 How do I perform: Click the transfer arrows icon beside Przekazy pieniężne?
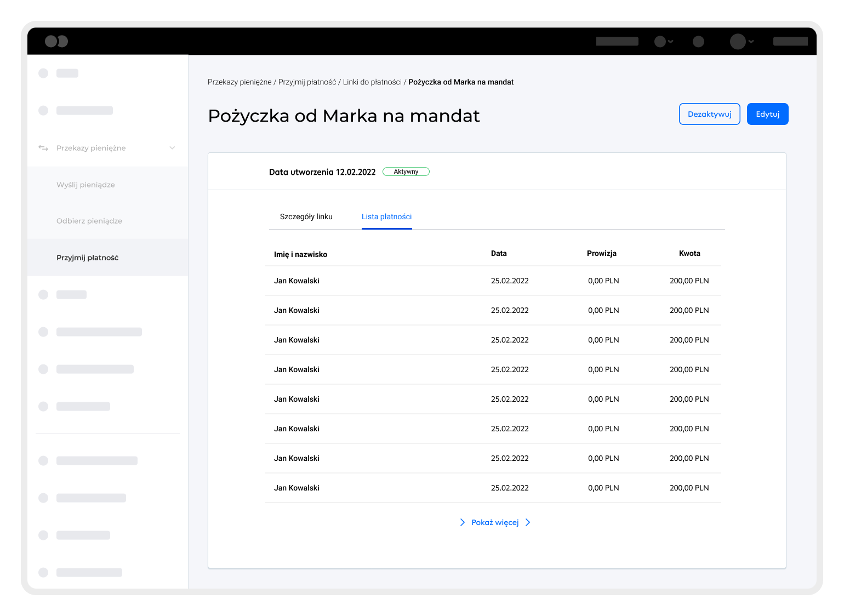[x=43, y=148]
